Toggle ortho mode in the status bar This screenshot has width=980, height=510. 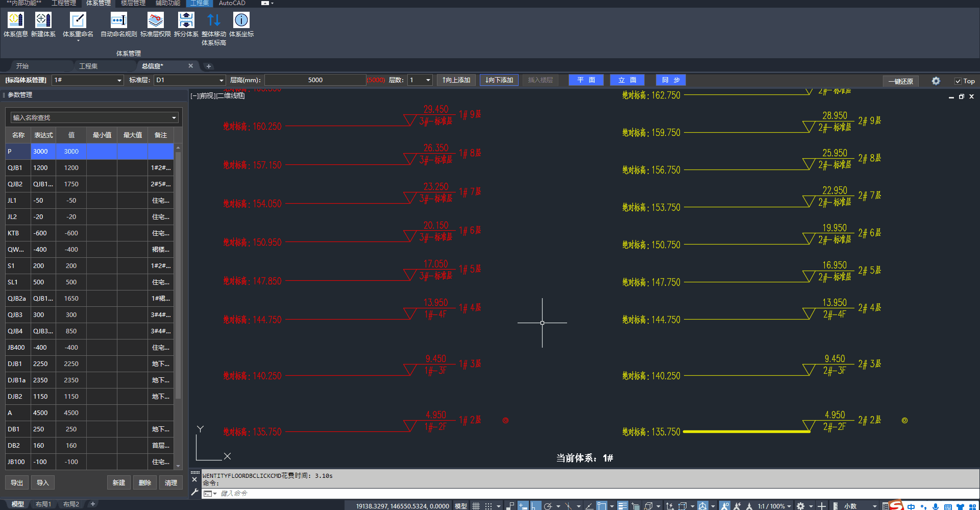(x=535, y=506)
